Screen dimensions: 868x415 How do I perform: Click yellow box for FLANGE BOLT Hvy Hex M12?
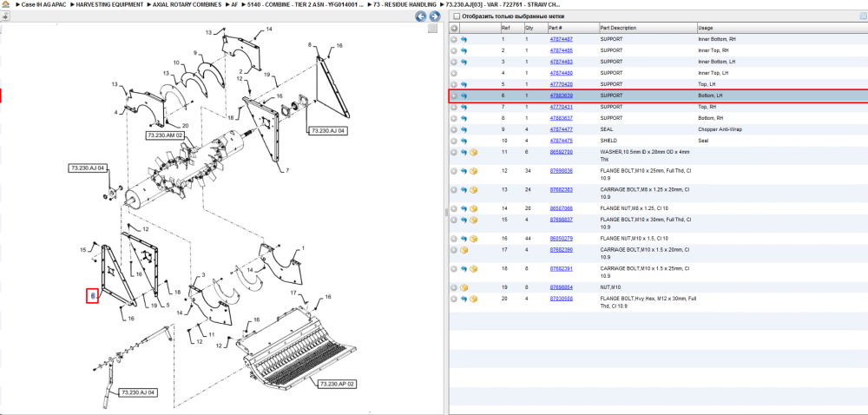pyautogui.click(x=474, y=299)
